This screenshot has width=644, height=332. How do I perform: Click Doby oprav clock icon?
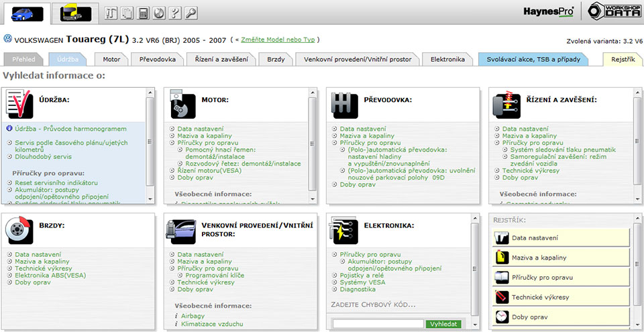(x=502, y=317)
